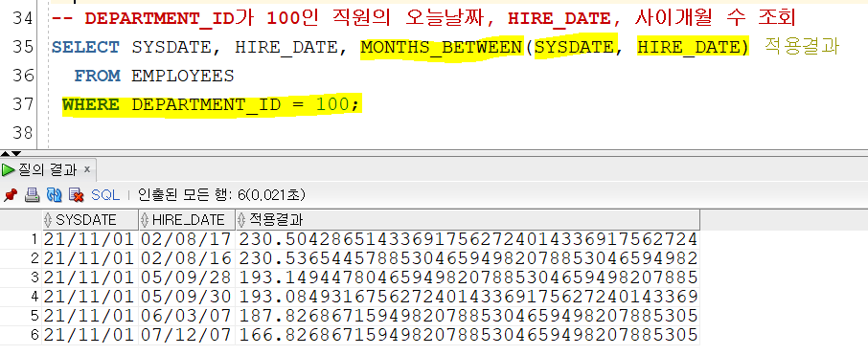Click the highlighted MONTHS_BETWEEN function name
The height and width of the screenshot is (355, 868).
point(442,47)
